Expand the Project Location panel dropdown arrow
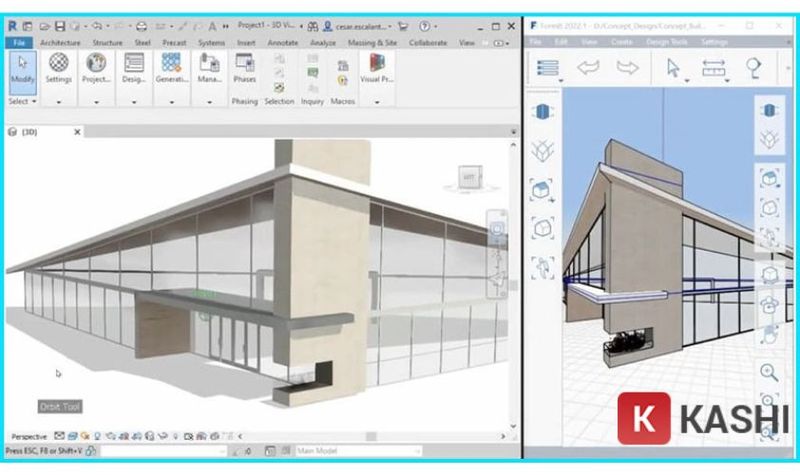 tap(96, 102)
